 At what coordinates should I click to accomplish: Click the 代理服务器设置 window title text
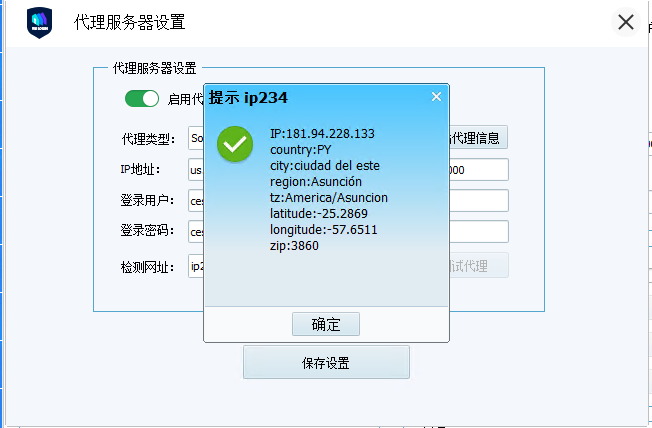coord(130,22)
